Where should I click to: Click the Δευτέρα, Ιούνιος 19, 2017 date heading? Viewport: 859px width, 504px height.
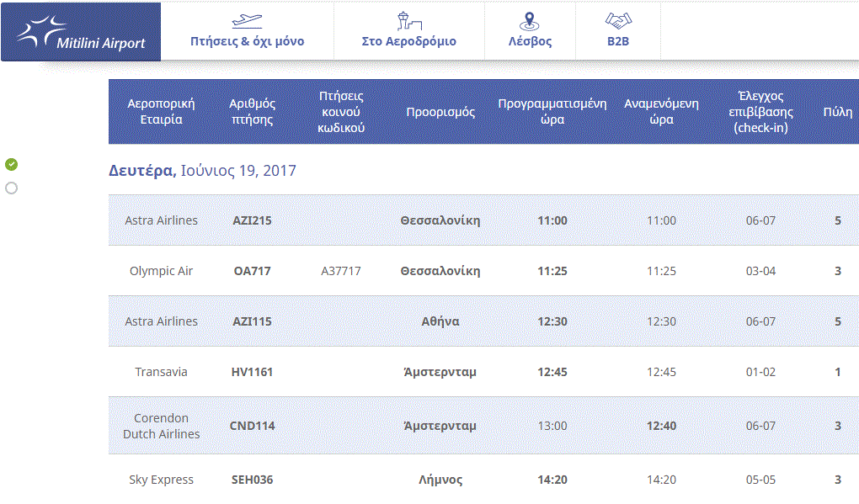(x=202, y=171)
